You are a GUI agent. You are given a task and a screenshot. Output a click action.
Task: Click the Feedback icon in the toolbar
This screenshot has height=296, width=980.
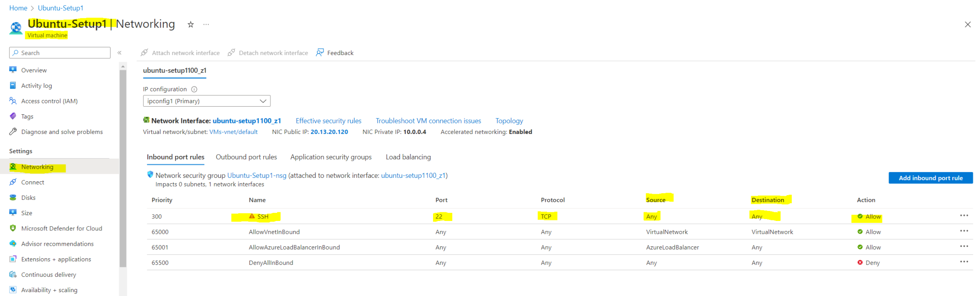point(320,53)
